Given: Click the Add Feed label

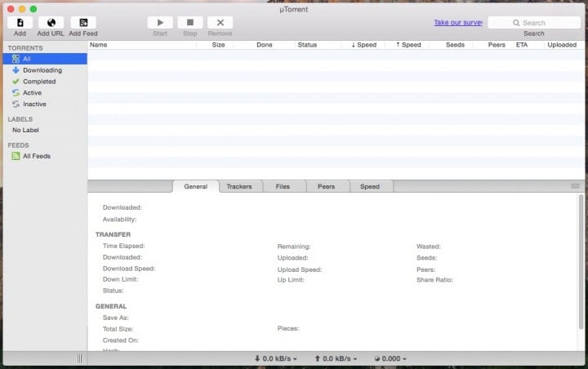Looking at the screenshot, I should click(x=83, y=33).
